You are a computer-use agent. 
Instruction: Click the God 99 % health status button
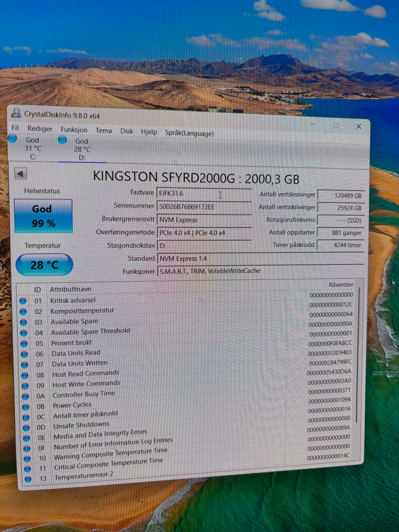(x=43, y=216)
